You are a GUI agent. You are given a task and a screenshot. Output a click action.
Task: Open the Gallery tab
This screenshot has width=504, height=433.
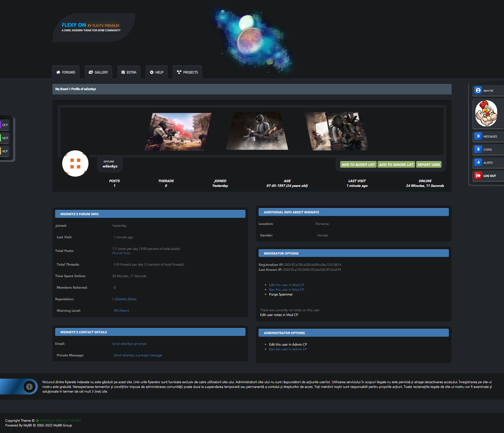click(98, 72)
